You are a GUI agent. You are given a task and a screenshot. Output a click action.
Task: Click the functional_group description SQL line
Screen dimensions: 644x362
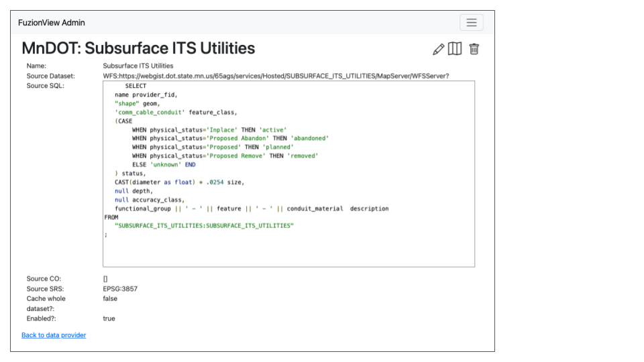(252, 209)
